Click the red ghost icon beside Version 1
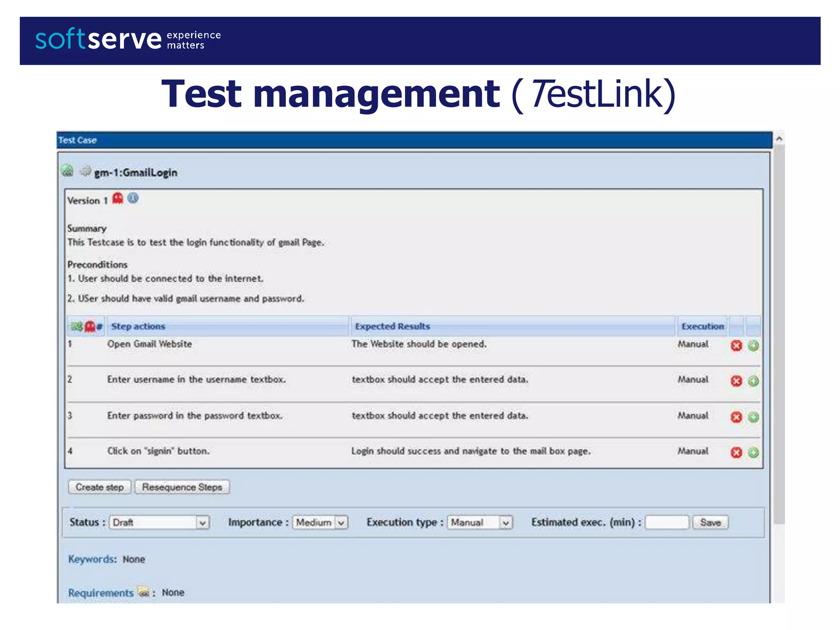 [118, 199]
